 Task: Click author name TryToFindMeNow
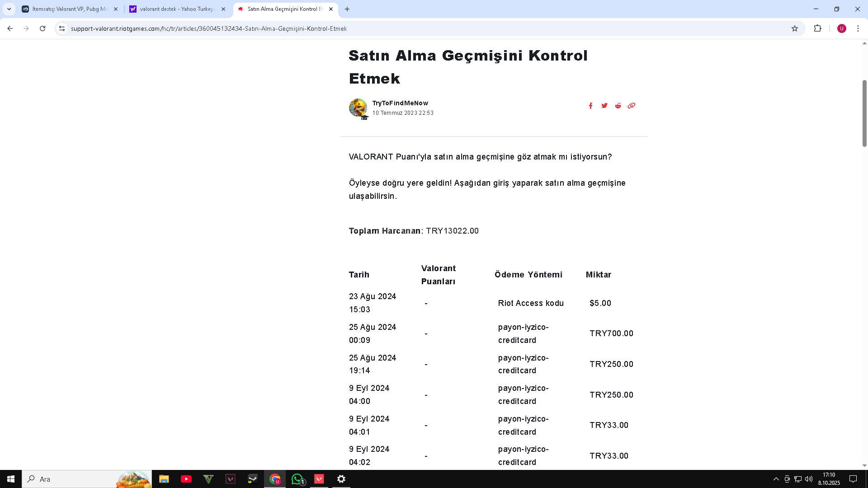click(400, 103)
